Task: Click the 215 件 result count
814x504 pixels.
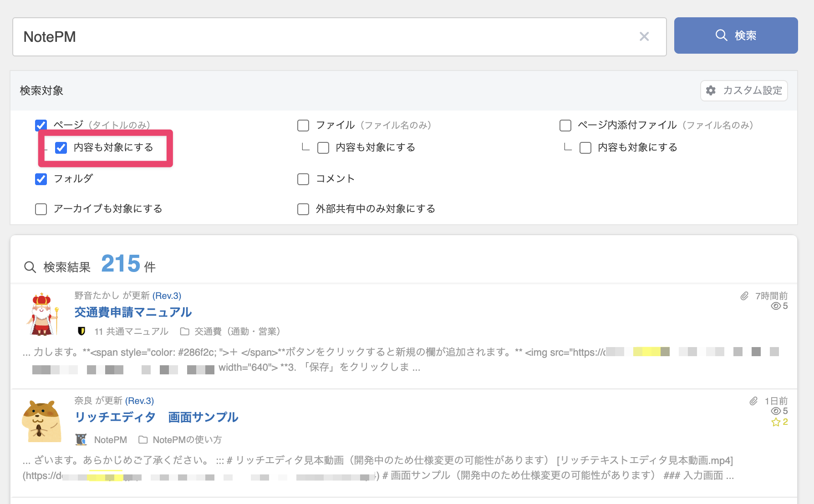Action: click(128, 264)
